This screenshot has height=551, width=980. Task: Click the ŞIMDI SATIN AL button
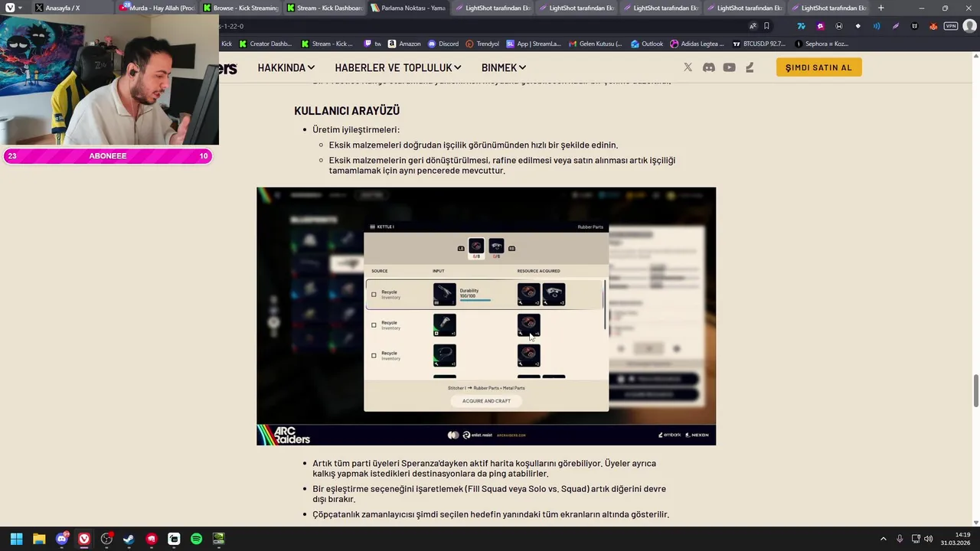pyautogui.click(x=818, y=67)
